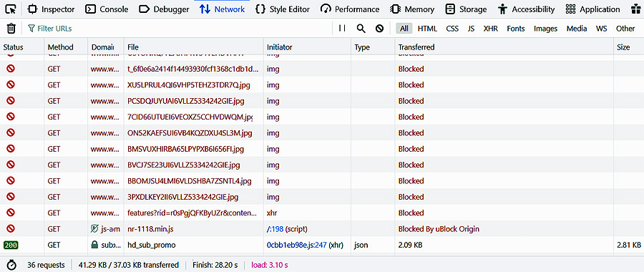Image resolution: width=644 pixels, height=272 pixels.
Task: Select the features?rid= xhr request
Action: (x=322, y=213)
